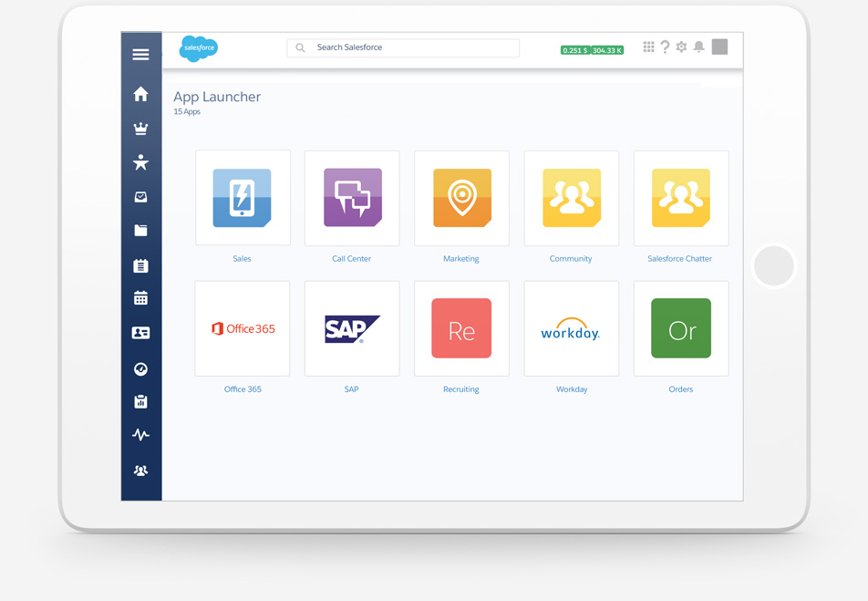Screen dimensions: 868x601
Task: Open settings with the gear icon
Action: [x=681, y=47]
